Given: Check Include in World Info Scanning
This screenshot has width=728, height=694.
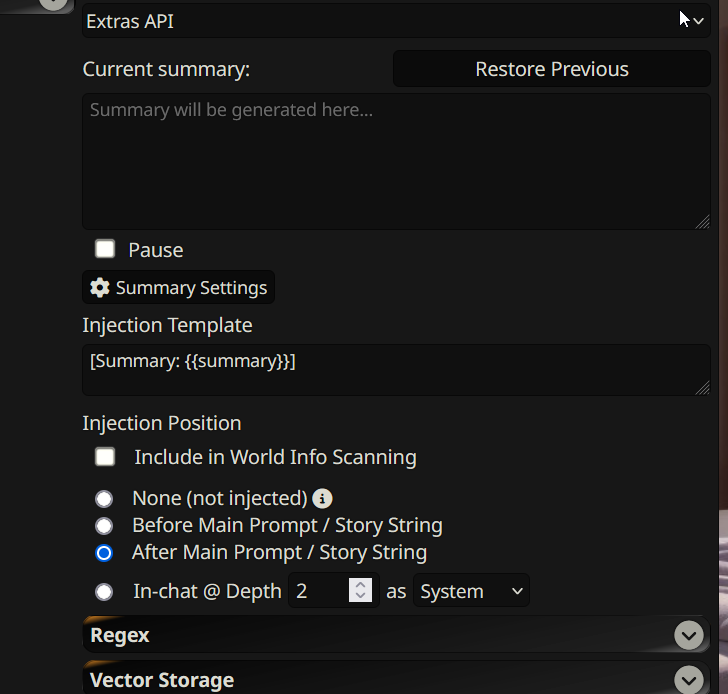Looking at the screenshot, I should coord(105,456).
